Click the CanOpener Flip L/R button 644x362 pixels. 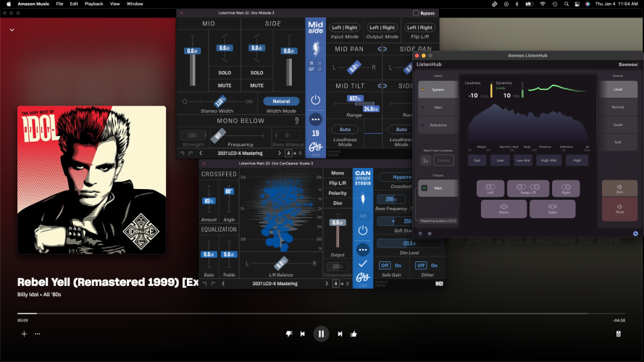337,183
